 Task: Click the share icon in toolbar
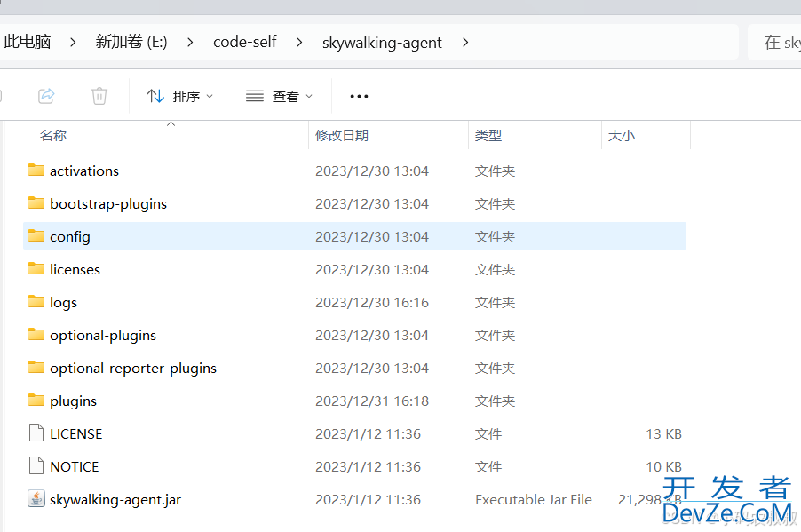[46, 96]
